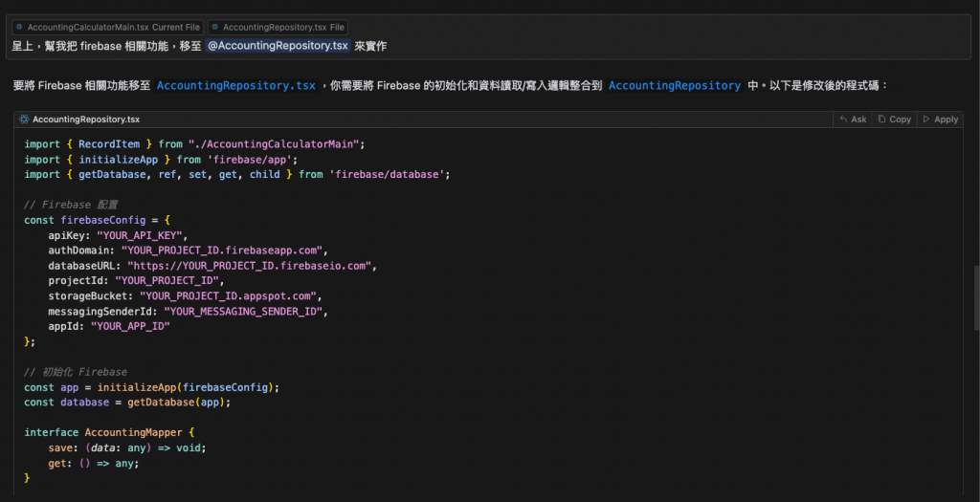Click 'firebase/app' import string

[249, 160]
